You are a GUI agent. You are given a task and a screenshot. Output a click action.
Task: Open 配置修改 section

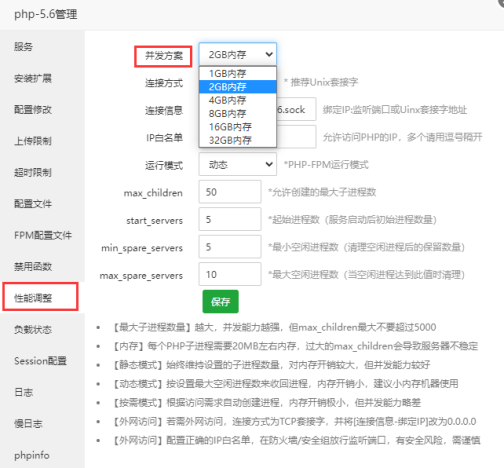pos(33,110)
